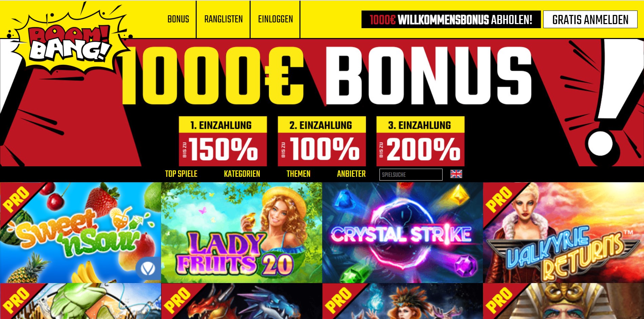Expand the Themen filter
This screenshot has width=644, height=319.
[298, 174]
